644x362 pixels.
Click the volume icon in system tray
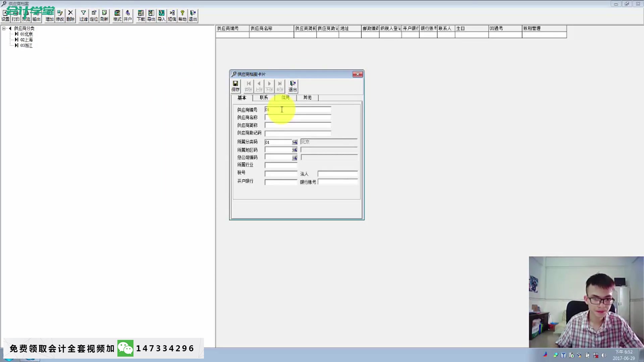[604, 355]
